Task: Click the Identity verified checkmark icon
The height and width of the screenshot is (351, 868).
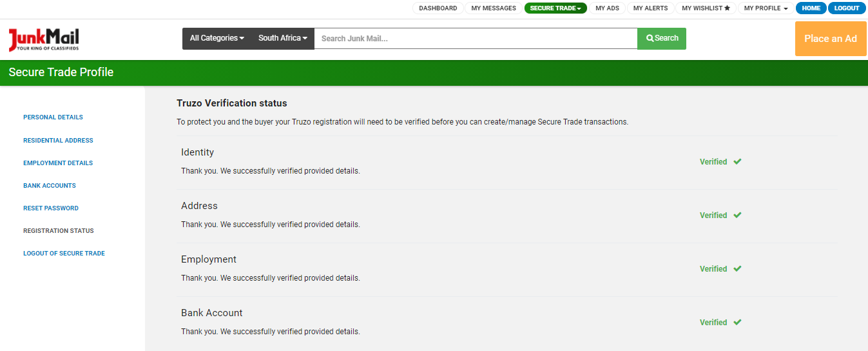Action: coord(737,162)
